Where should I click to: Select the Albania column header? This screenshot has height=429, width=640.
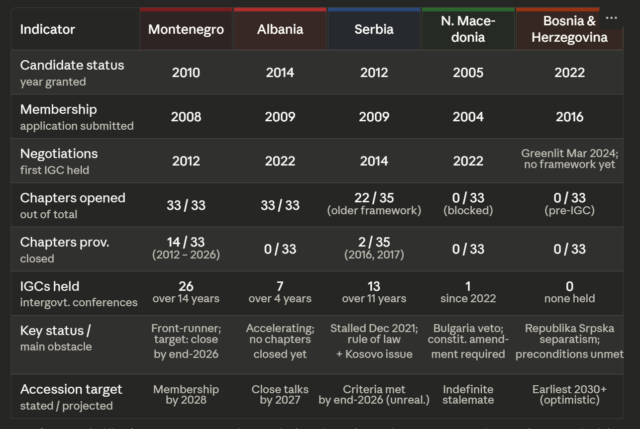coord(279,29)
